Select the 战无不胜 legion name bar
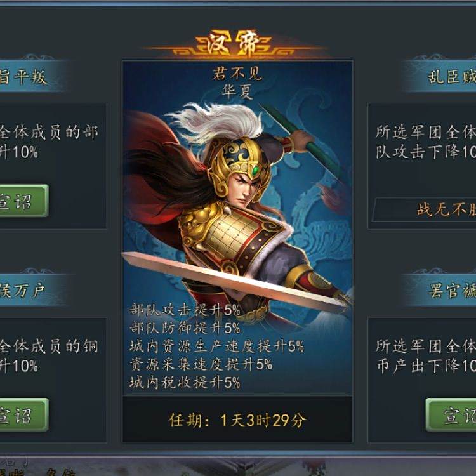Viewport: 476px width, 476px height. tap(425, 209)
